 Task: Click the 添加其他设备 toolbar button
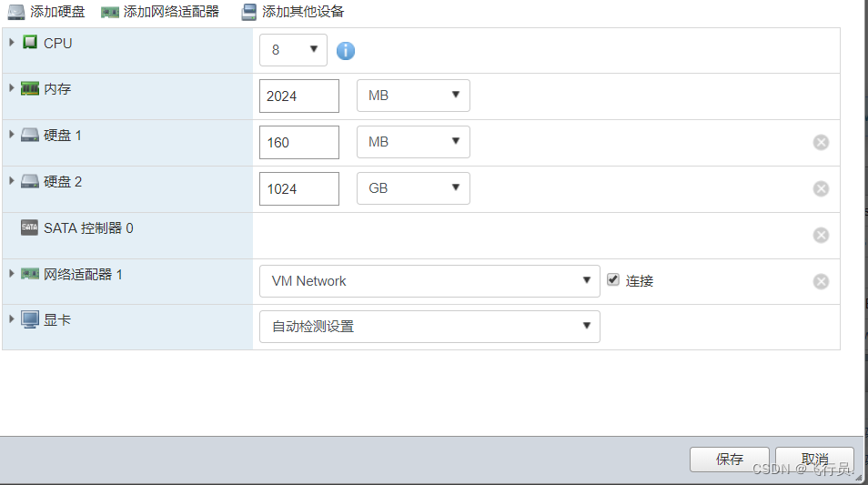point(292,12)
